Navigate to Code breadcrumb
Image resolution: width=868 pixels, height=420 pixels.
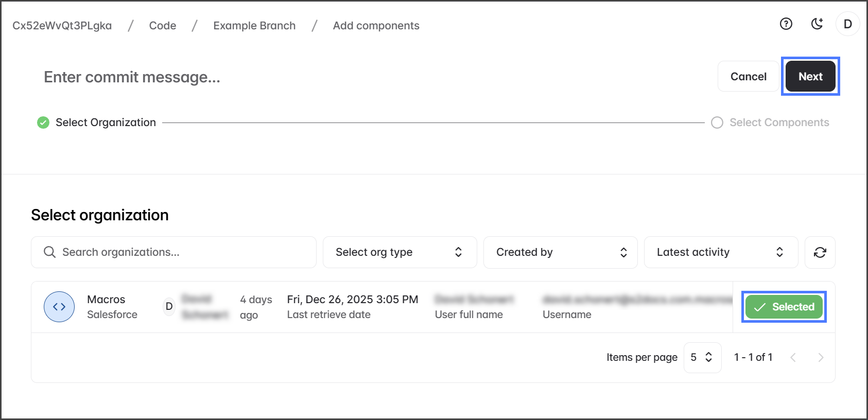click(x=163, y=26)
